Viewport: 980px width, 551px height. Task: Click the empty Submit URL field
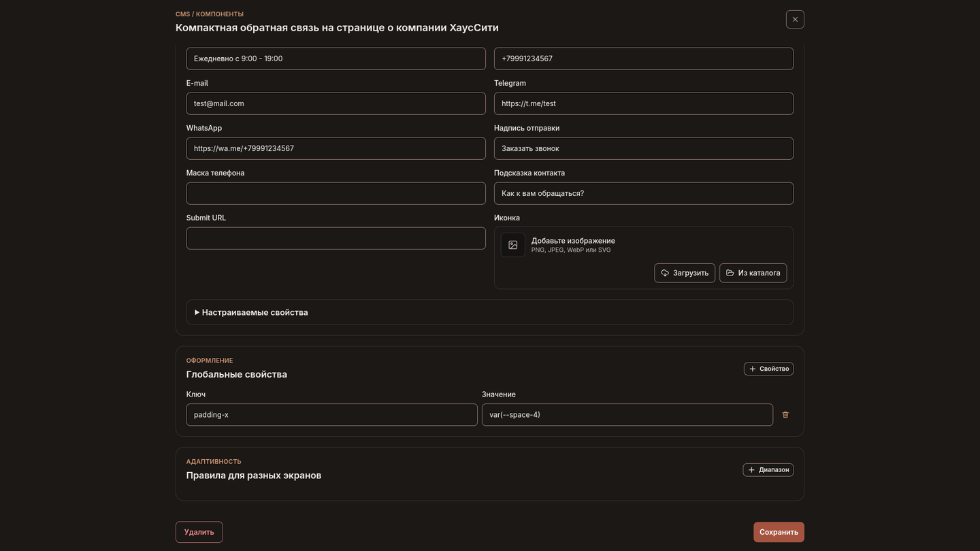[336, 238]
